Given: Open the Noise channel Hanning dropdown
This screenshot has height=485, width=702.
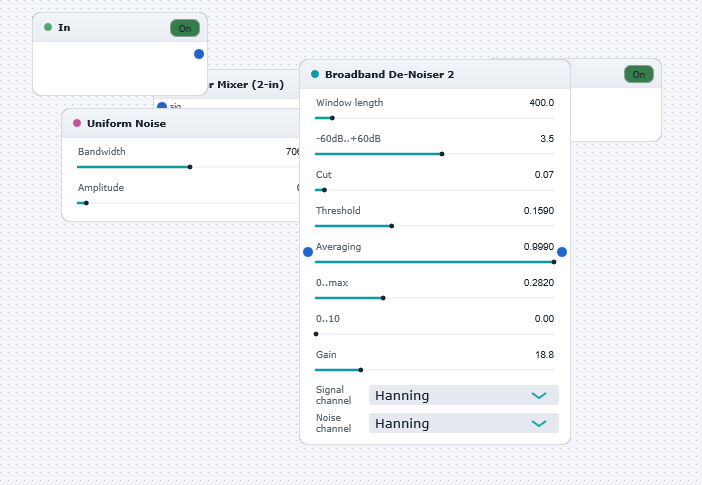Looking at the screenshot, I should (x=464, y=423).
